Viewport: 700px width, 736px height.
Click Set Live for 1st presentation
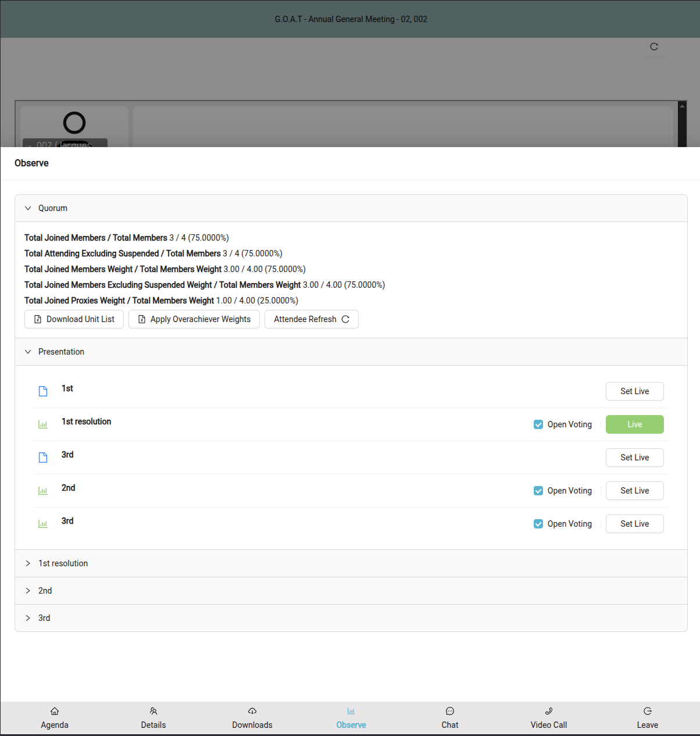pos(635,391)
